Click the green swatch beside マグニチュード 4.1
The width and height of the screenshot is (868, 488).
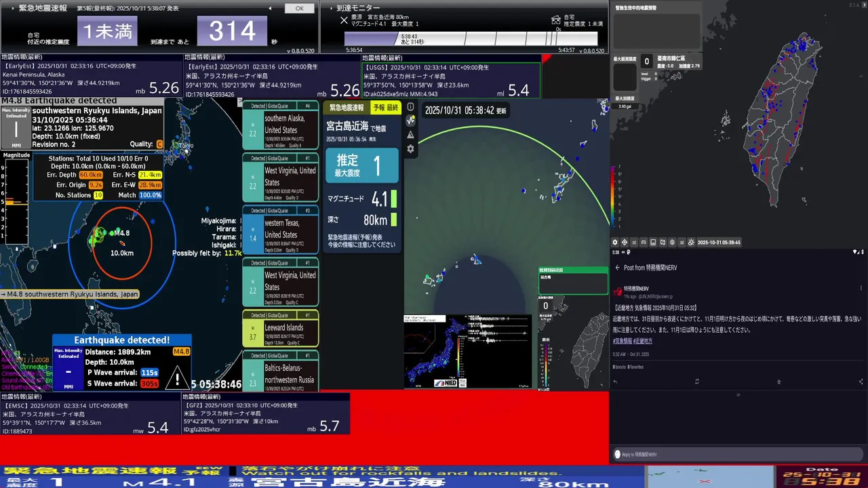(x=394, y=199)
